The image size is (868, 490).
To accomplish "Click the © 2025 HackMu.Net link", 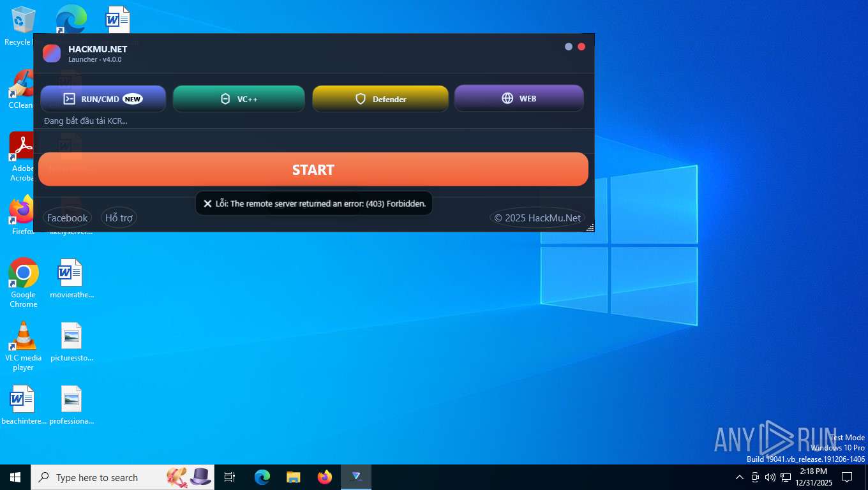I will [x=537, y=218].
